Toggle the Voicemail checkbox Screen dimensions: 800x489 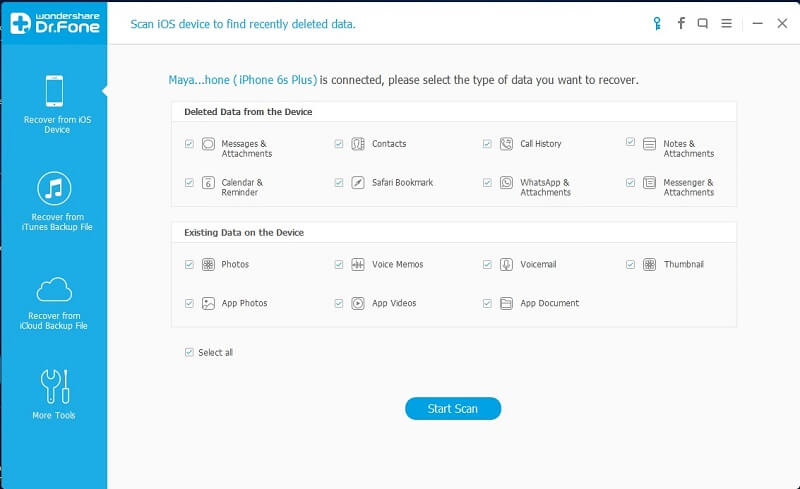487,265
